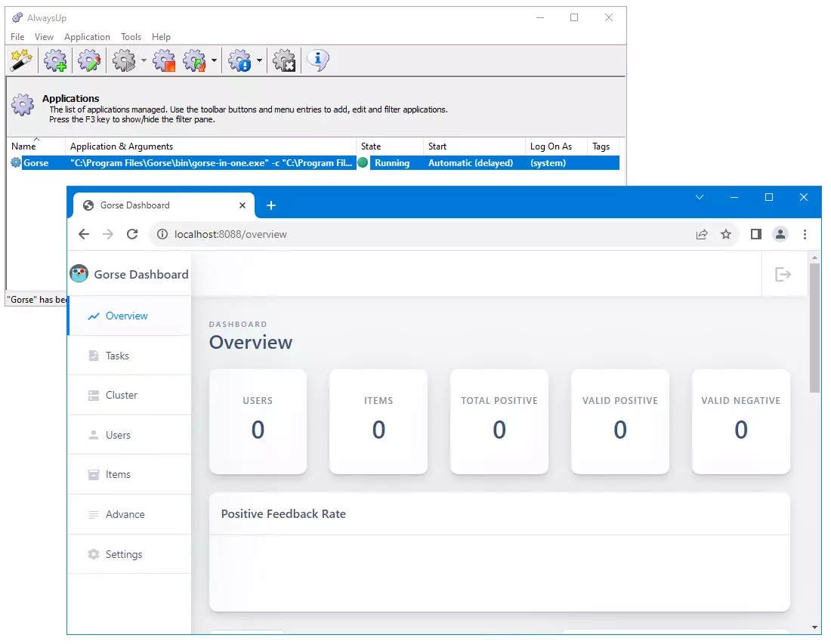Click the VALID POSITIVE count card
Viewport: 831px width, 644px height.
pos(620,421)
